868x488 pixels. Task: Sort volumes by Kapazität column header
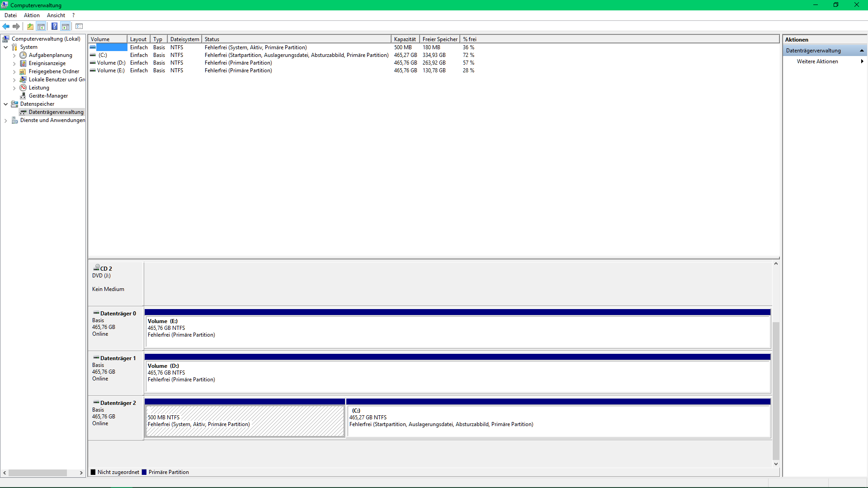[405, 39]
